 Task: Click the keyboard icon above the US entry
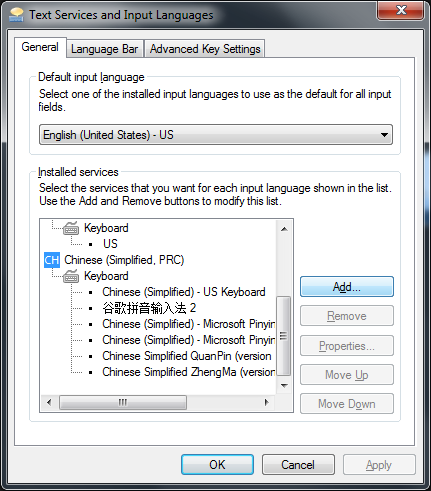[71, 228]
